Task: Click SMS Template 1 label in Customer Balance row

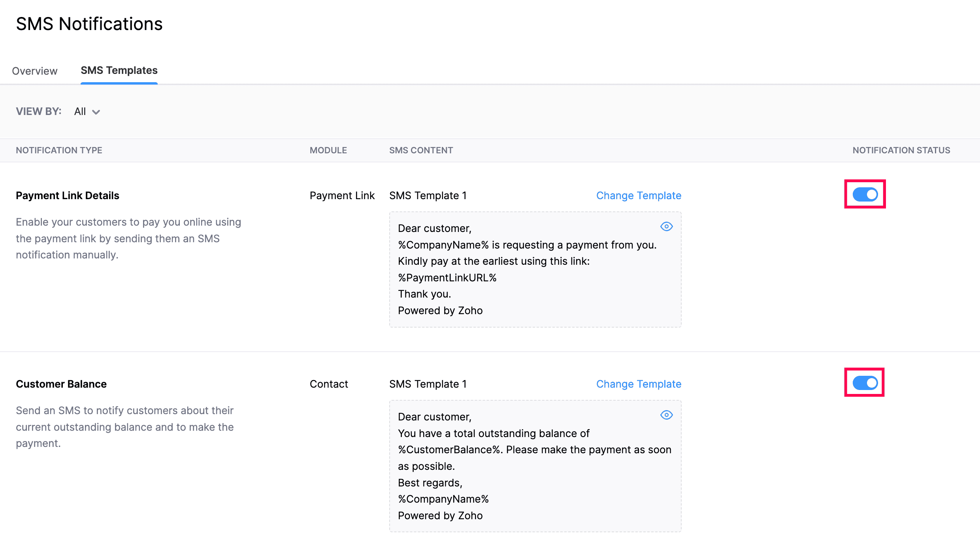Action: (x=428, y=384)
